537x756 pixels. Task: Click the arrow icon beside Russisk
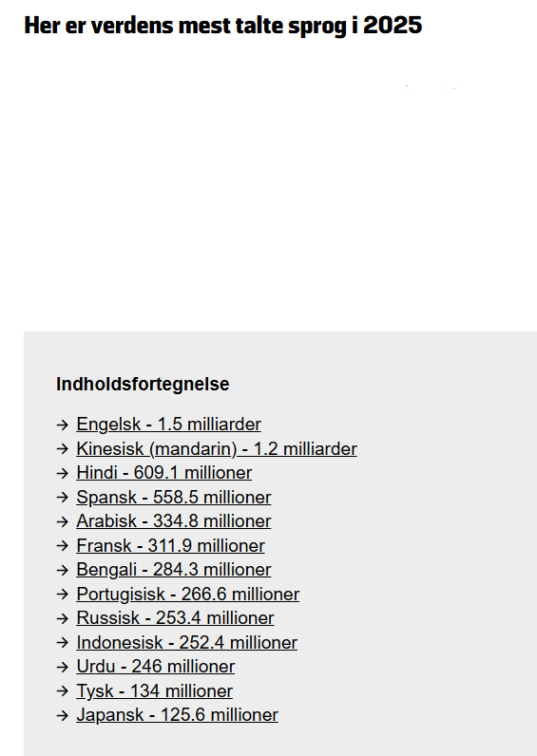point(63,618)
